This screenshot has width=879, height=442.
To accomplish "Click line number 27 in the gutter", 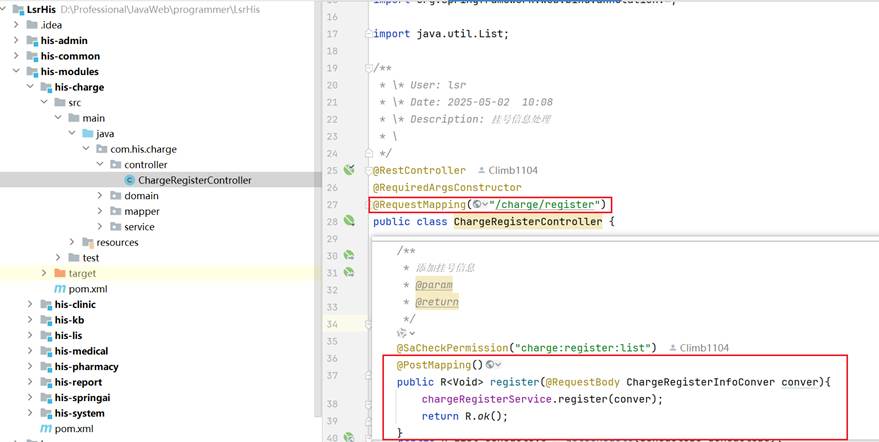I will (x=332, y=204).
